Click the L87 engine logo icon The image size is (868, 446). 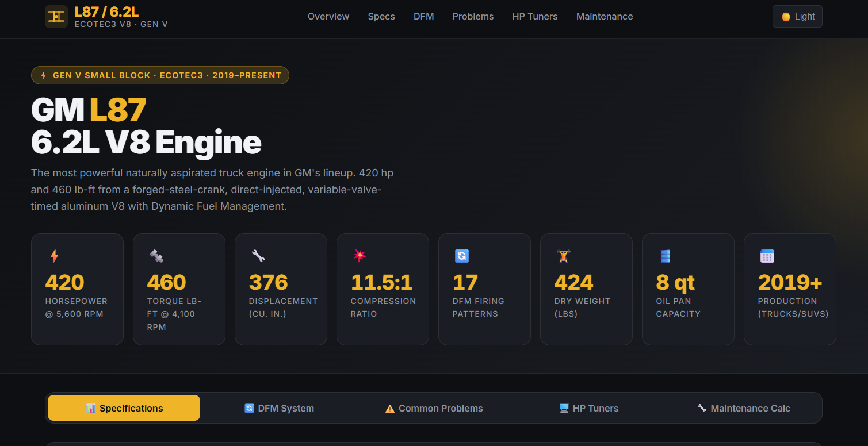tap(56, 17)
